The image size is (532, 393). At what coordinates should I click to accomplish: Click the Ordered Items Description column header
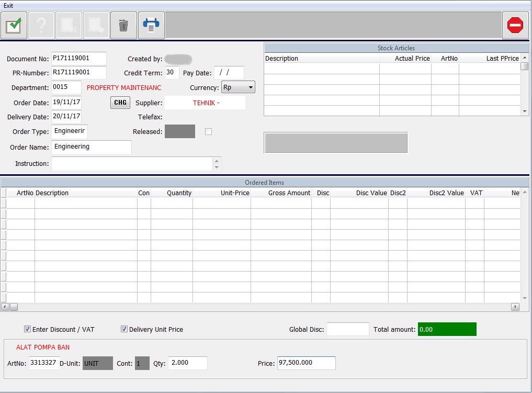pos(86,193)
